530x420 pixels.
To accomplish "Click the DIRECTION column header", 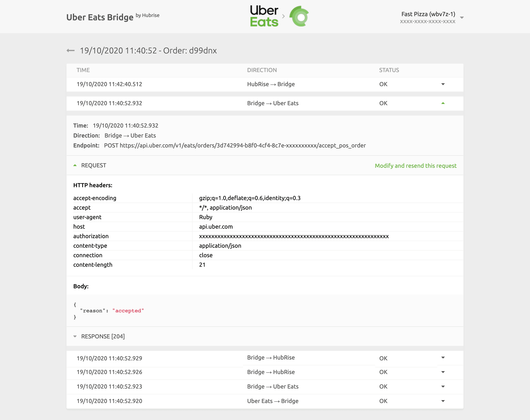I will click(x=262, y=70).
